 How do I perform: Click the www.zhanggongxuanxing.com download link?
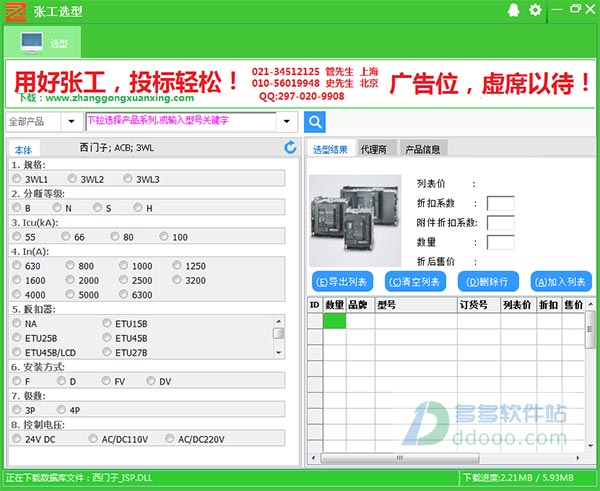(119, 98)
